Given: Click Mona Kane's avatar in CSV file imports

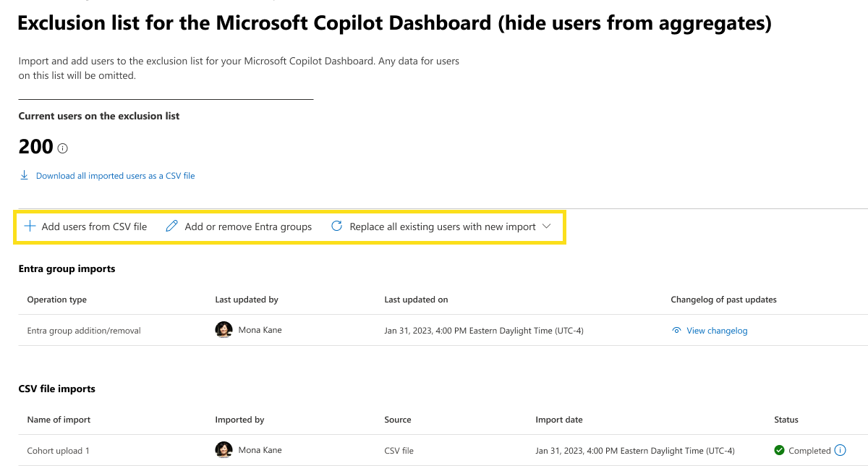Looking at the screenshot, I should (x=224, y=450).
